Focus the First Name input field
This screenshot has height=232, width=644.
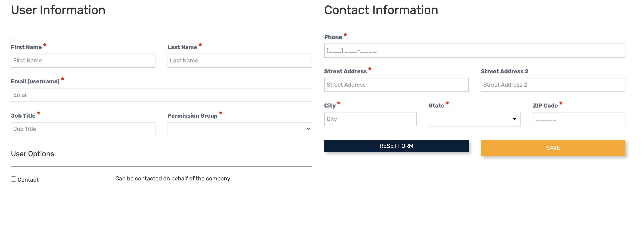(83, 61)
